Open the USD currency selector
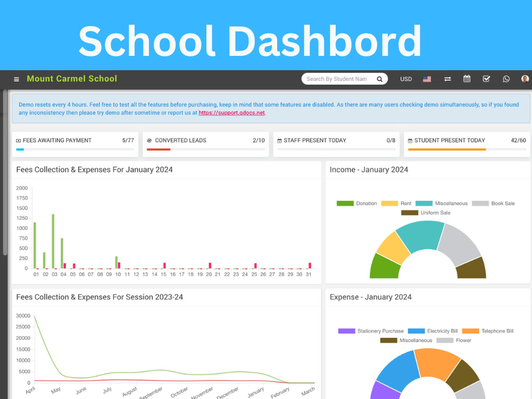The width and height of the screenshot is (532, 399). click(x=406, y=79)
